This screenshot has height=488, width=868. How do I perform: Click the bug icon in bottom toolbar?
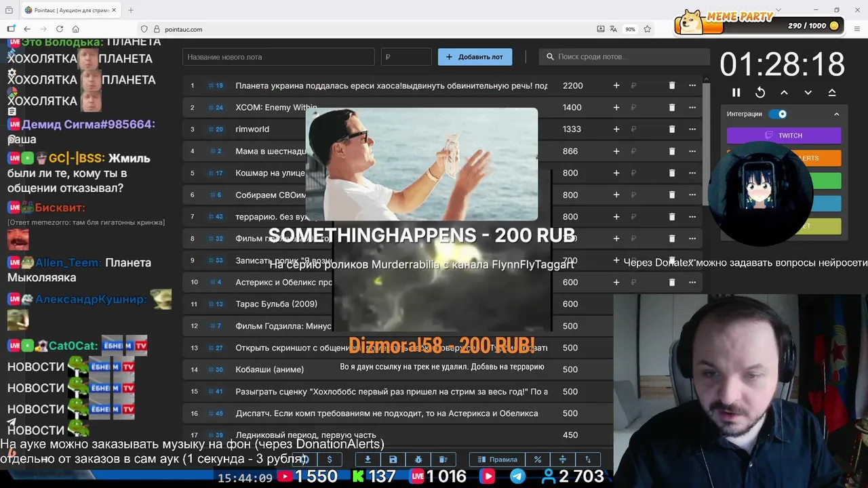[418, 459]
